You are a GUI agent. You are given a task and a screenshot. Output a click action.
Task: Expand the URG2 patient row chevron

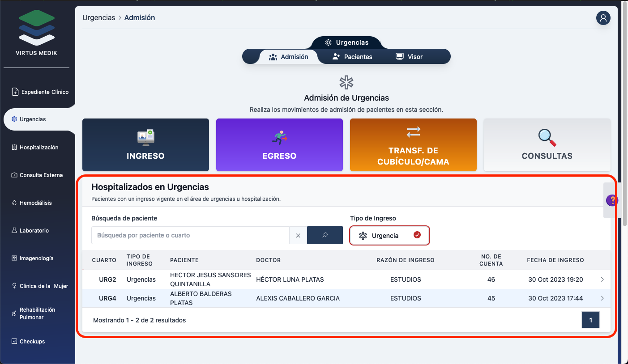pyautogui.click(x=602, y=279)
